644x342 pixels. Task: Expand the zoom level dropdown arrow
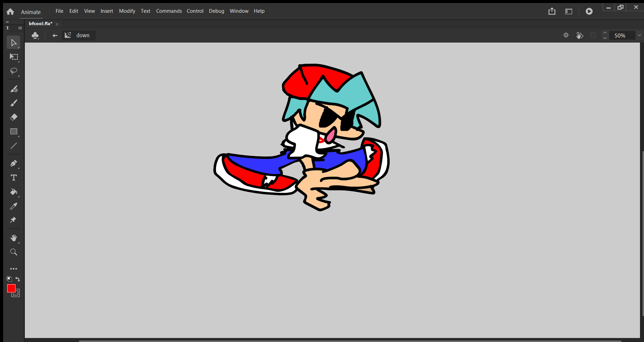pos(639,35)
